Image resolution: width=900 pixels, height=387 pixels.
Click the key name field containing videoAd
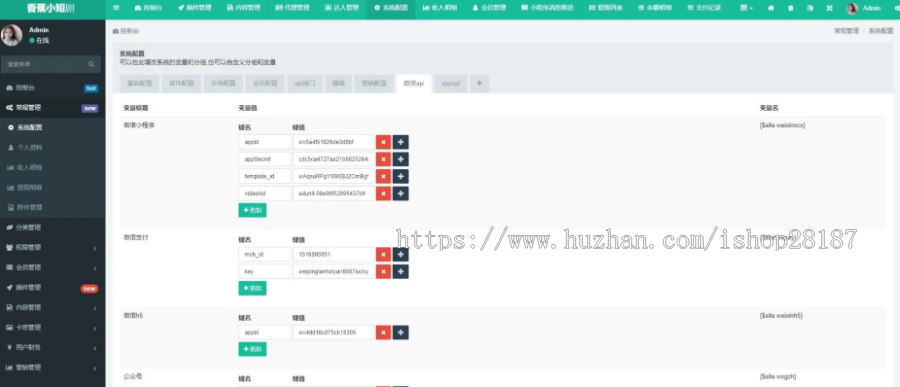point(265,194)
